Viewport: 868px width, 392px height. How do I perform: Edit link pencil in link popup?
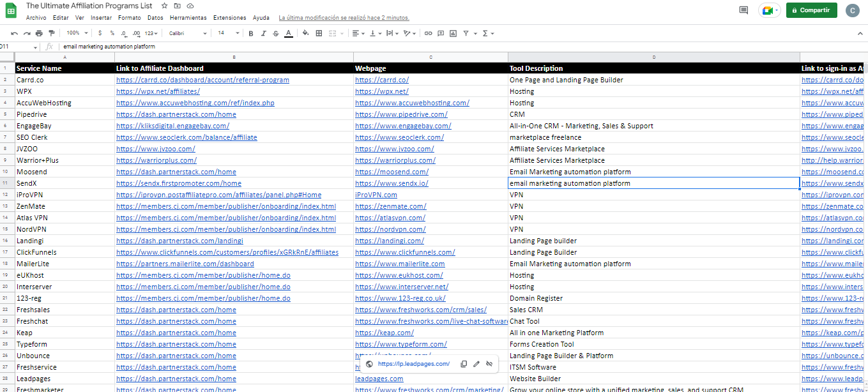[x=476, y=364]
